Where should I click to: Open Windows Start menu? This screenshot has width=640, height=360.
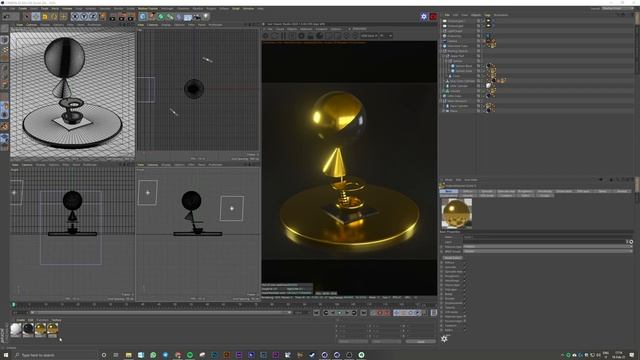(x=6, y=355)
